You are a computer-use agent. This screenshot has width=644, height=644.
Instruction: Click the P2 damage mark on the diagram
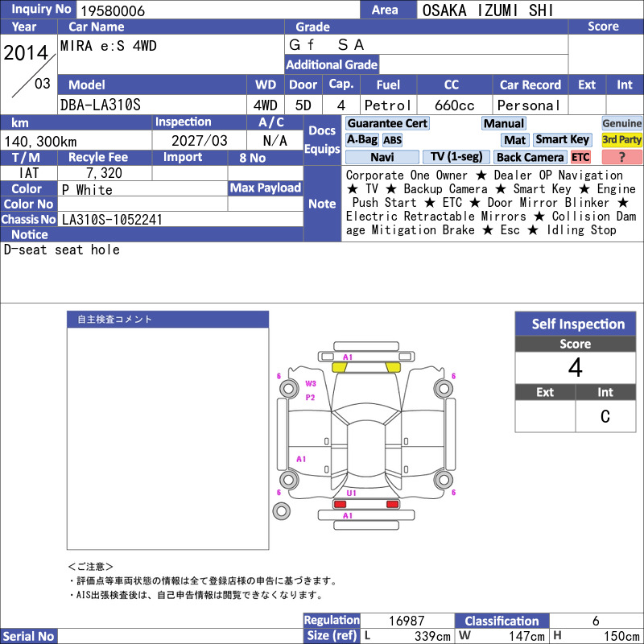(x=310, y=397)
